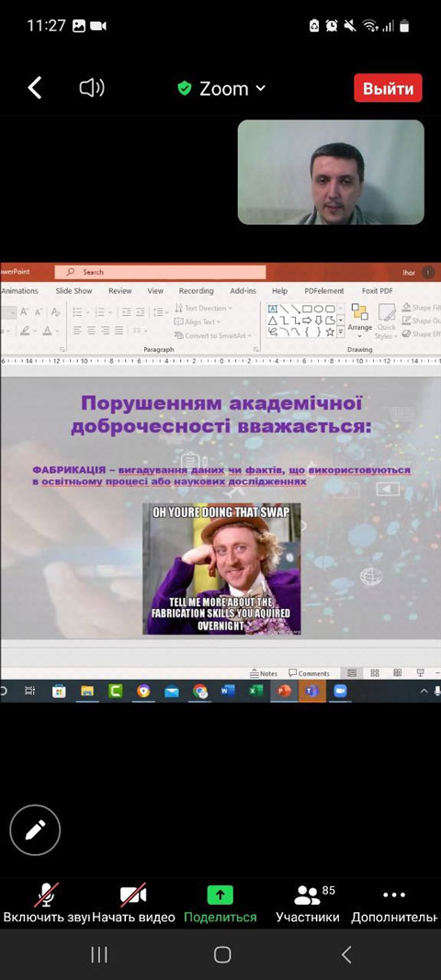Select the speaker's video thumbnail
This screenshot has height=980, width=441.
point(331,172)
